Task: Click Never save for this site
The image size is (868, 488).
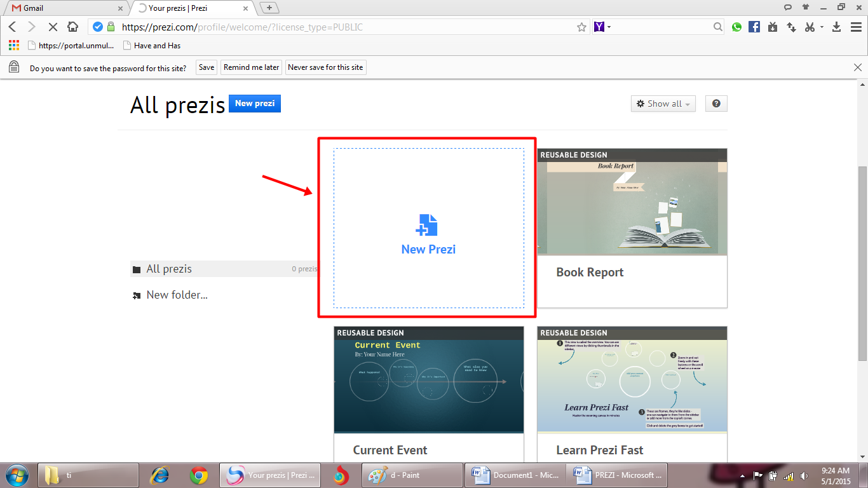Action: click(325, 67)
